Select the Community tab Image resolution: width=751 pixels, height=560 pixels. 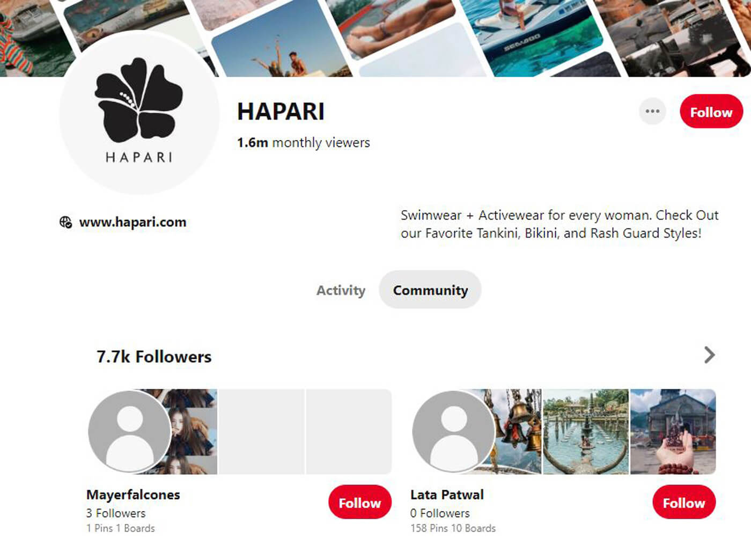coord(430,290)
